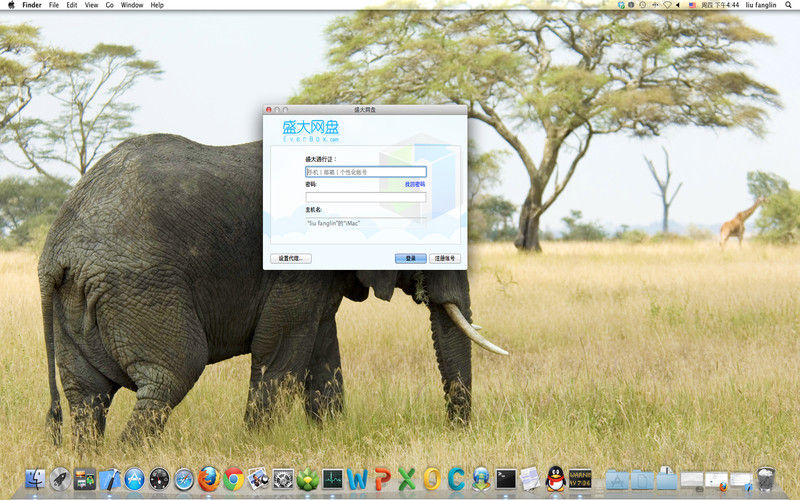Click the liu fanglin user name menu
Image resolution: width=800 pixels, height=500 pixels.
tap(761, 5)
